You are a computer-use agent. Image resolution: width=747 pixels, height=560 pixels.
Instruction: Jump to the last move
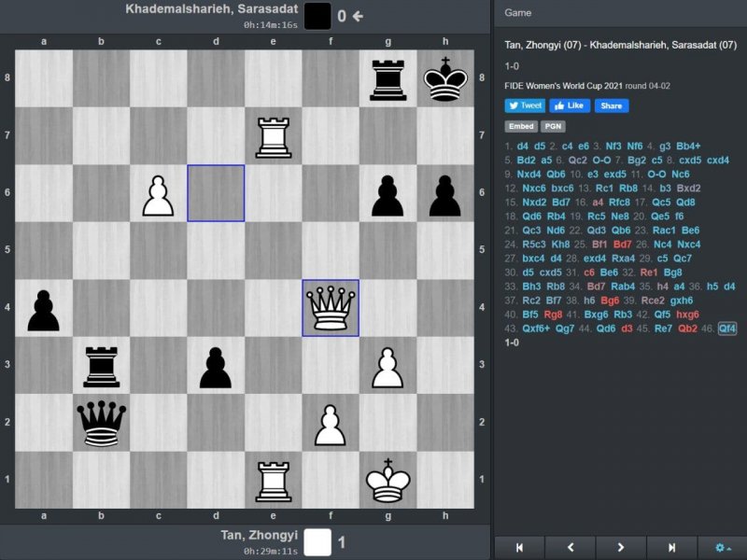pos(671,548)
